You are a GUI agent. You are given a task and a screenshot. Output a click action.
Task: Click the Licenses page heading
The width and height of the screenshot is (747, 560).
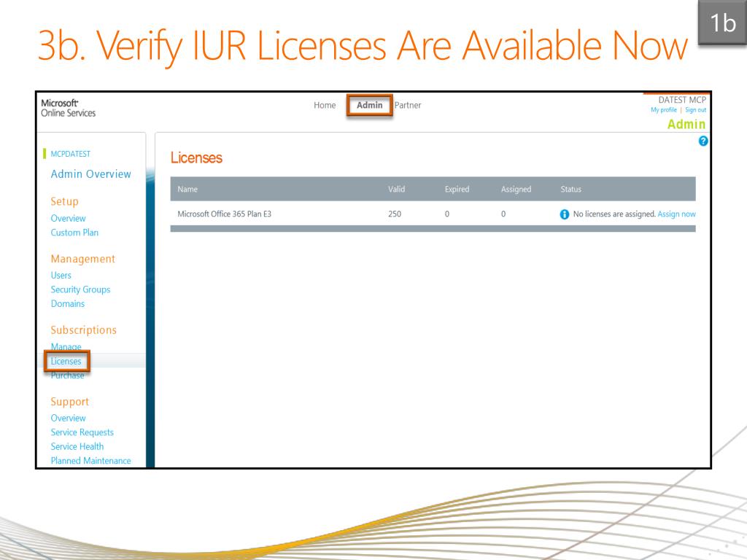click(196, 158)
